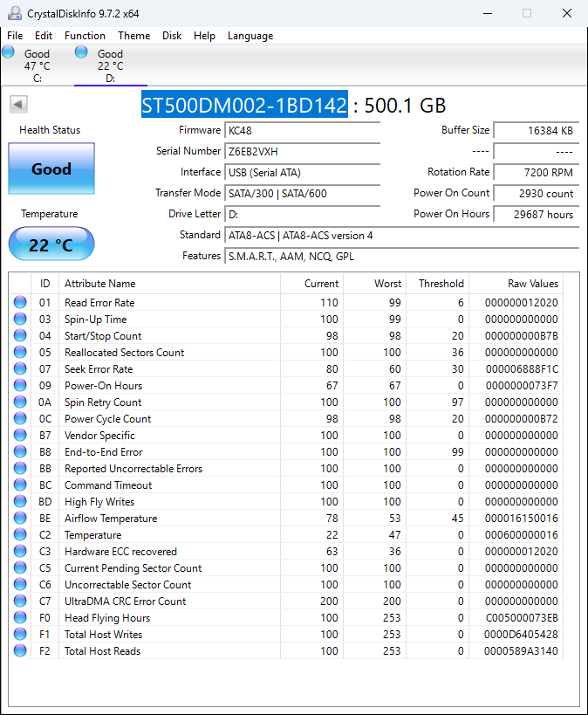
Task: Click the Drive Letter field D:
Action: pos(302,214)
